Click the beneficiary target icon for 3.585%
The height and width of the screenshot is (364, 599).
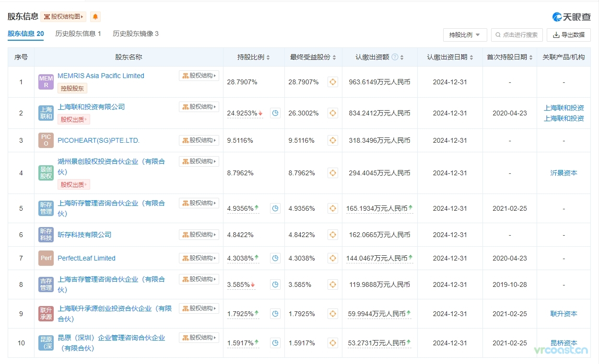point(333,284)
